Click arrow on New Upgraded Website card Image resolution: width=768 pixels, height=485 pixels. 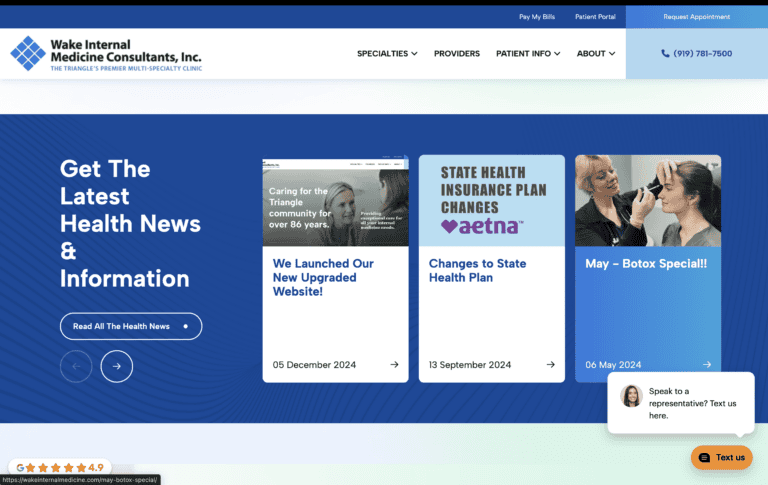[x=394, y=365]
